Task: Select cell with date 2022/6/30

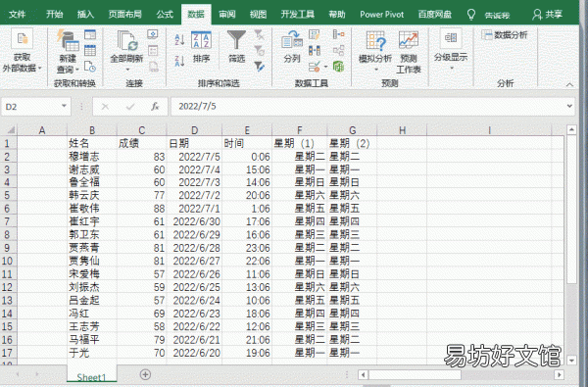Action: click(x=194, y=221)
